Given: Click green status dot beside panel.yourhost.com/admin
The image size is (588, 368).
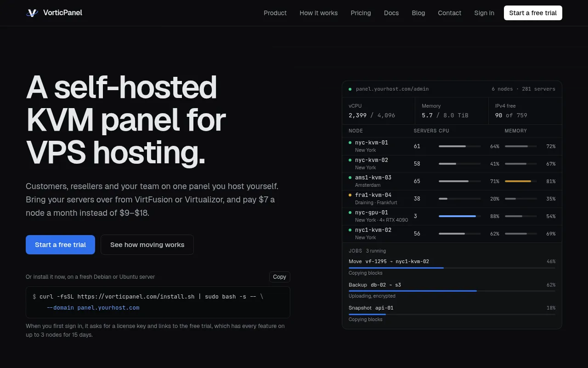Looking at the screenshot, I should tap(350, 89).
